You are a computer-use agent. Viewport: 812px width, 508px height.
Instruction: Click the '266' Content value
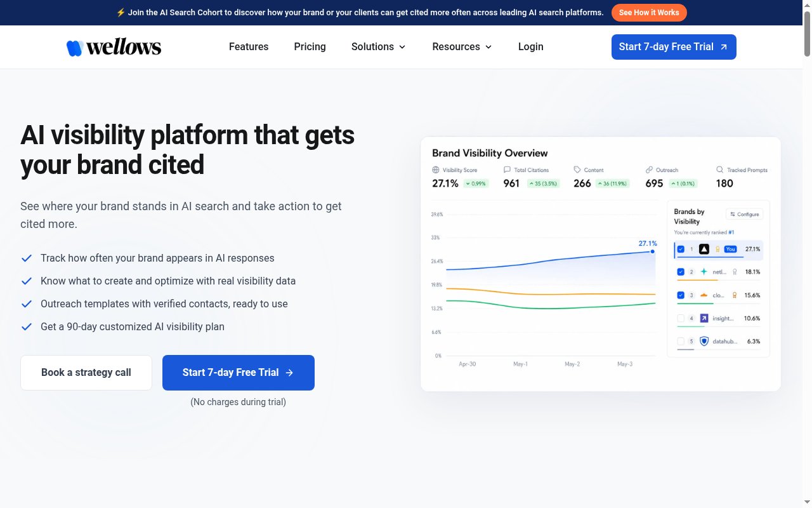pos(582,184)
